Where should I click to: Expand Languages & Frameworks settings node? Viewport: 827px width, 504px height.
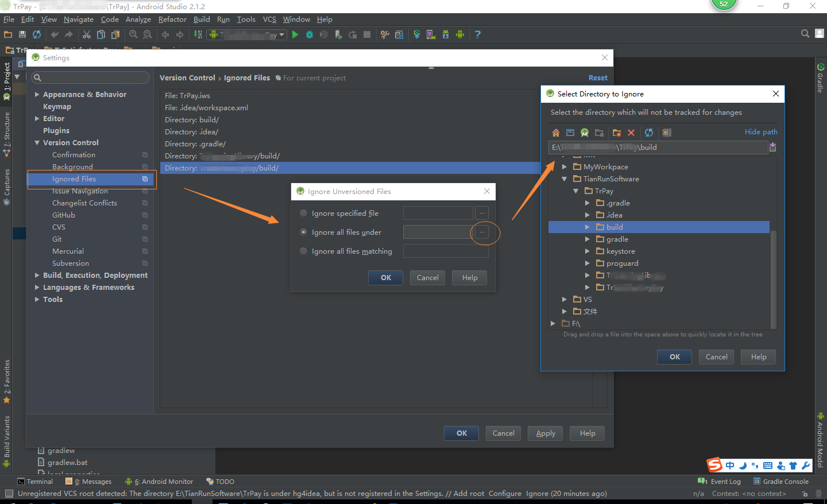click(37, 287)
